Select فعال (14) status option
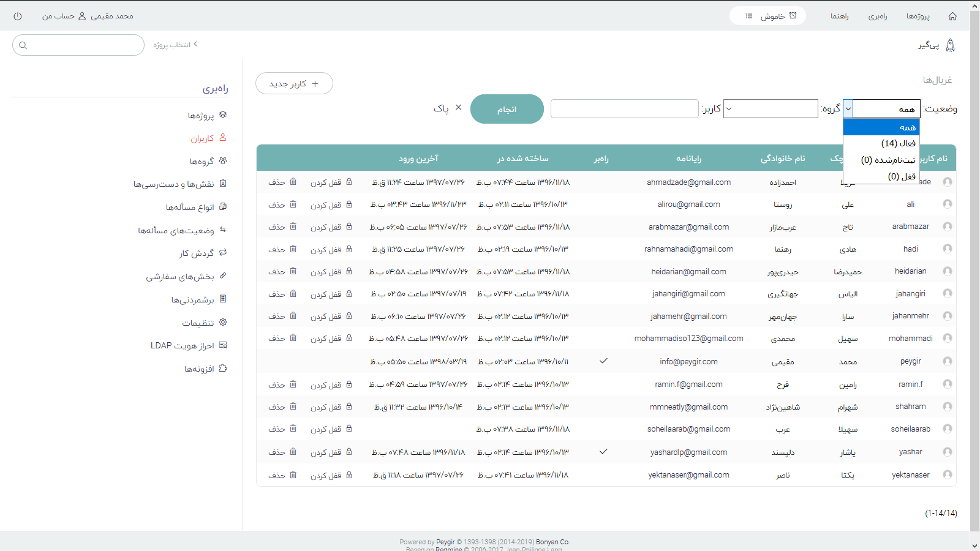Screen dimensions: 980x551 (x=897, y=143)
